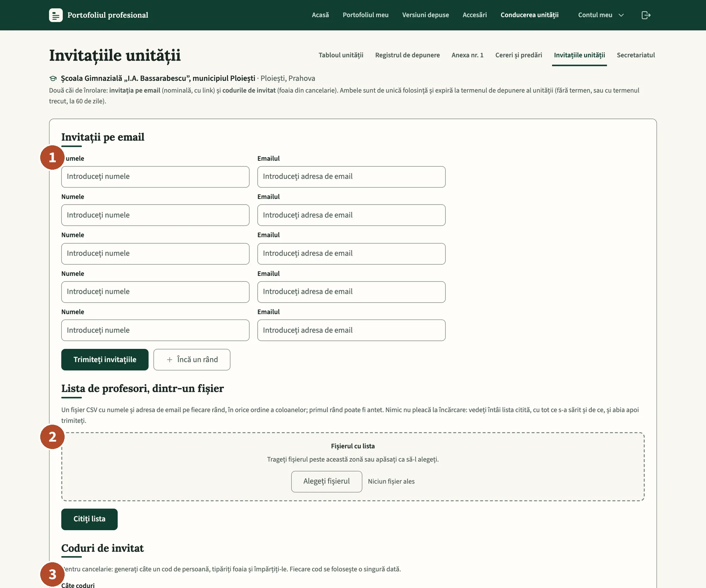Click the Niciun fișier ales text
The image size is (706, 588).
(391, 481)
